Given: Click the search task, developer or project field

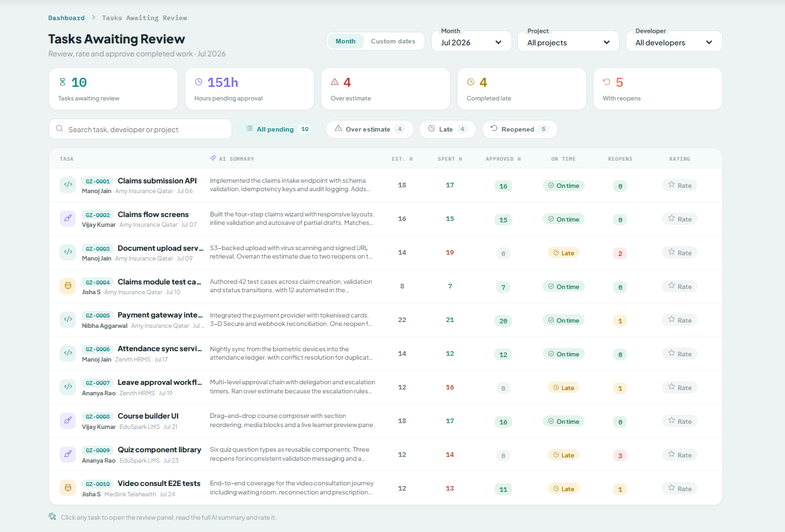Looking at the screenshot, I should pos(140,129).
